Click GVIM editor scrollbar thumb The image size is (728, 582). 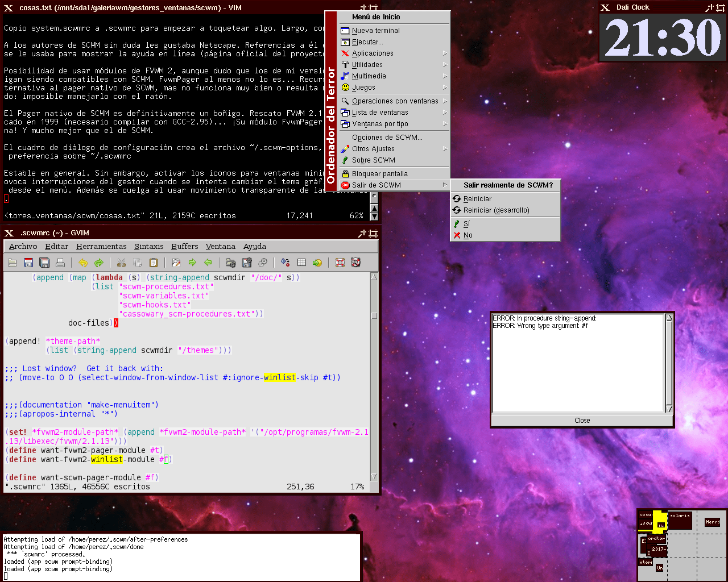point(374,315)
